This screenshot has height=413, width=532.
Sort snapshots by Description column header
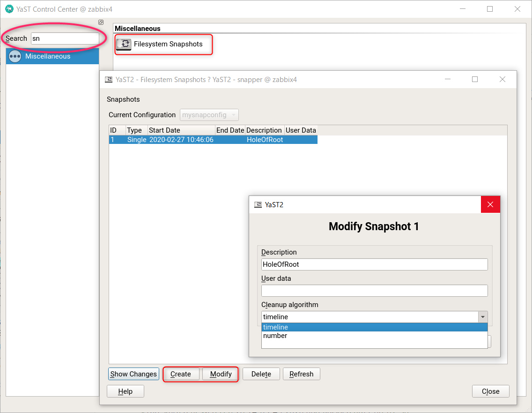[x=264, y=130]
